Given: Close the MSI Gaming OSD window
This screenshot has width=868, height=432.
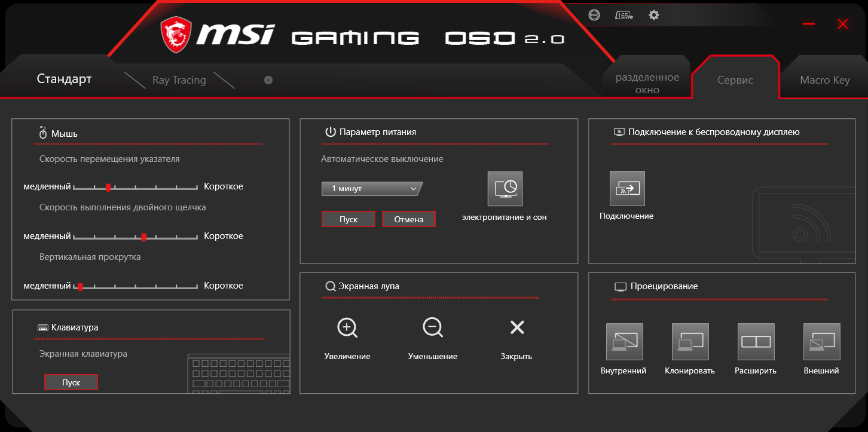Looking at the screenshot, I should tap(843, 24).
